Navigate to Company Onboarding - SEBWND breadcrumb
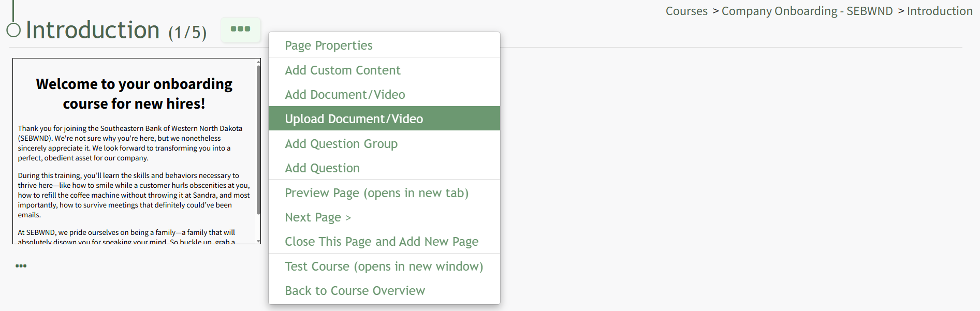Viewport: 980px width, 311px height. pos(807,11)
